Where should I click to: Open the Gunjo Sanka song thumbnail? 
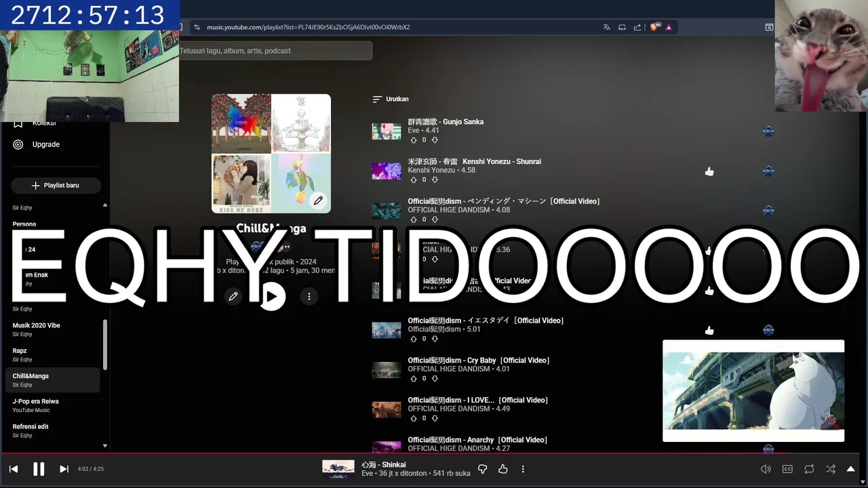coord(387,131)
